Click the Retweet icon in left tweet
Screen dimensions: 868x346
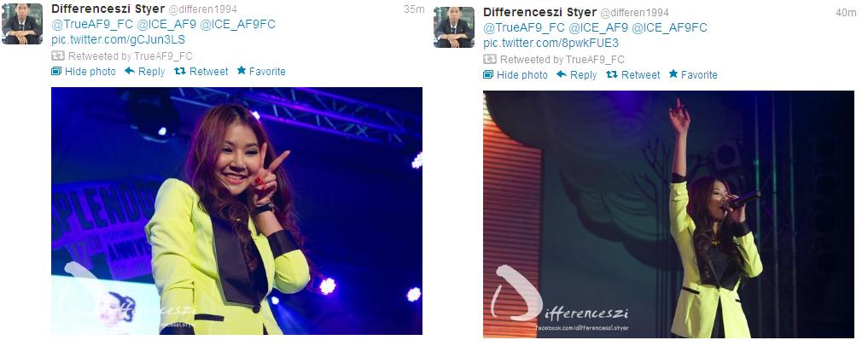(180, 71)
